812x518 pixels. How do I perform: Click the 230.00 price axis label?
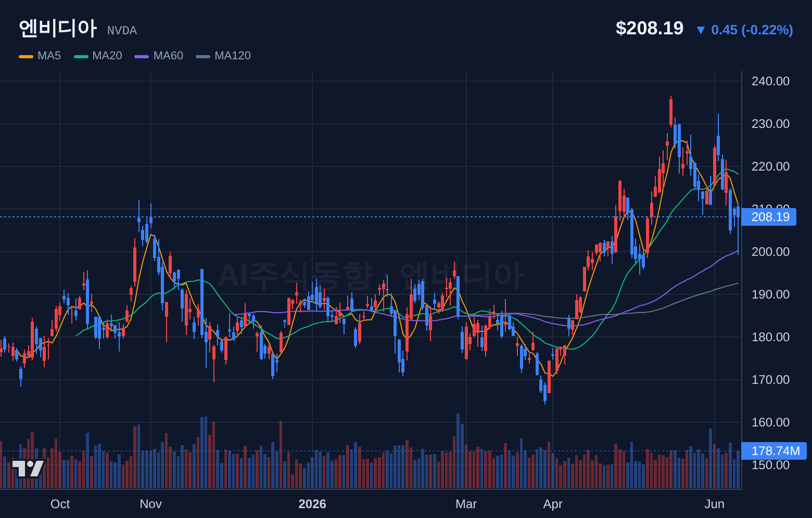[x=770, y=124]
